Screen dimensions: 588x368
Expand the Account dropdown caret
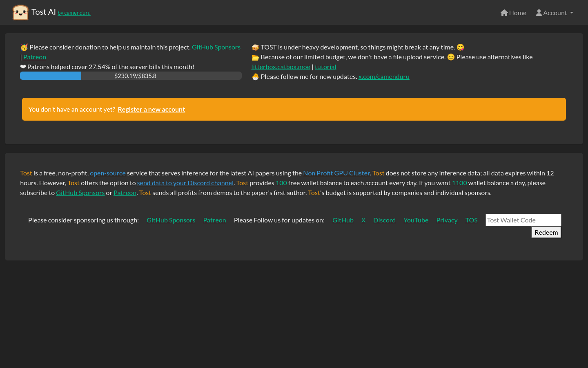[x=572, y=13]
